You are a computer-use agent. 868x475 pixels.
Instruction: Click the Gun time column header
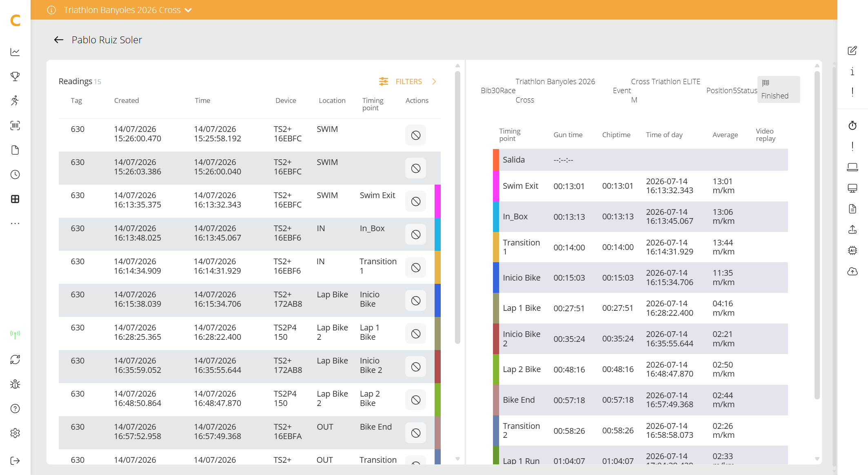coord(568,135)
